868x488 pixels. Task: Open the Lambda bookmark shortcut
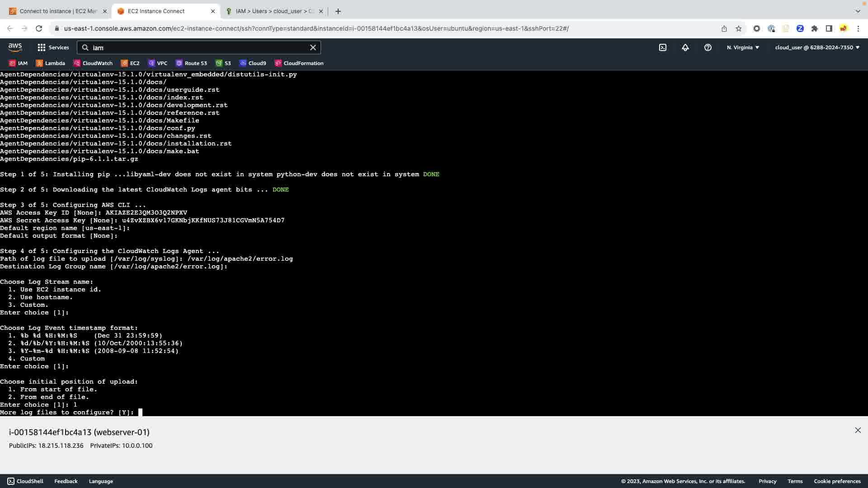click(51, 63)
